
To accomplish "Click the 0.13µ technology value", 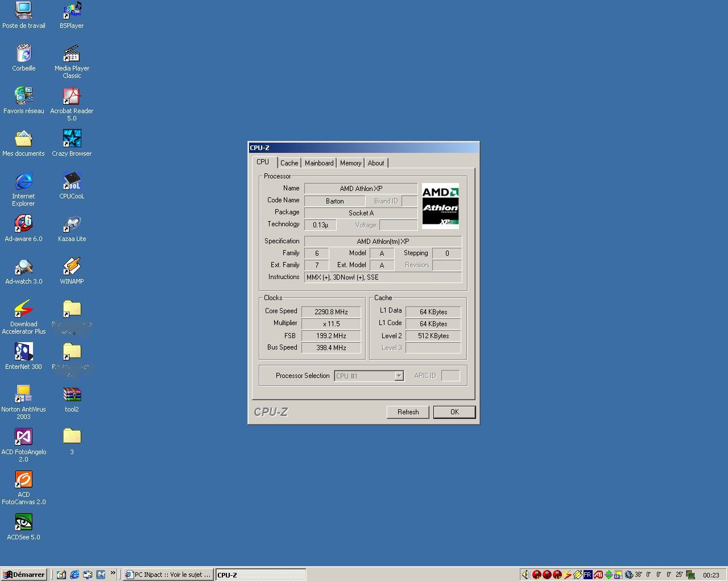I will click(320, 225).
